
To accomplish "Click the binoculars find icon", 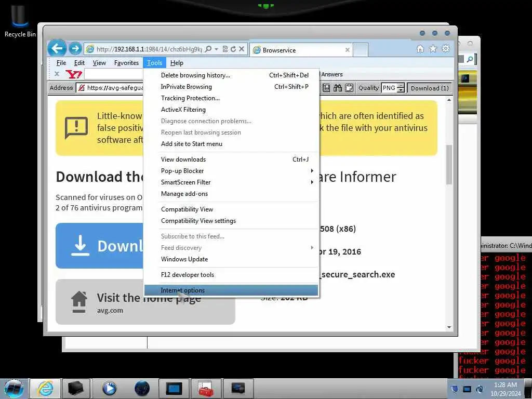I will [x=338, y=88].
